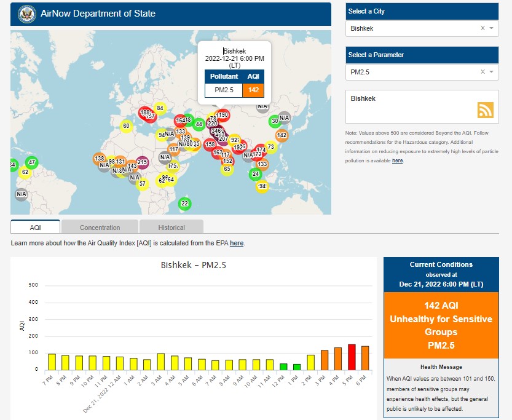The width and height of the screenshot is (512, 420).
Task: Follow the EPA AQI calculation 'here' link
Action: pos(237,244)
